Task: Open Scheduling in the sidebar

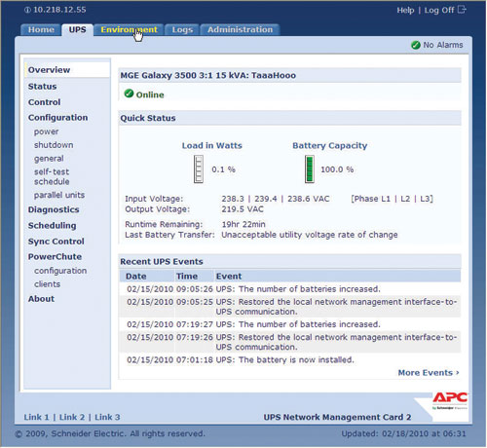Action: pyautogui.click(x=52, y=226)
